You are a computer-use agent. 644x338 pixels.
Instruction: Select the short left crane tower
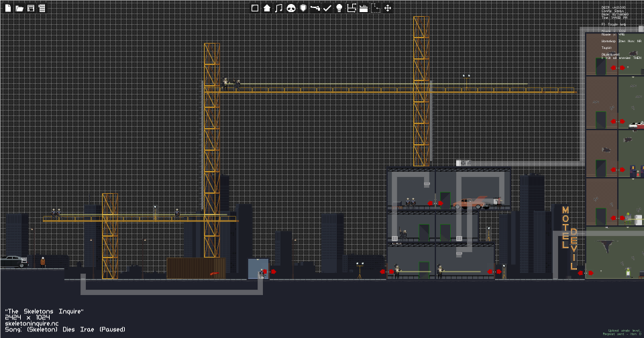coord(109,236)
